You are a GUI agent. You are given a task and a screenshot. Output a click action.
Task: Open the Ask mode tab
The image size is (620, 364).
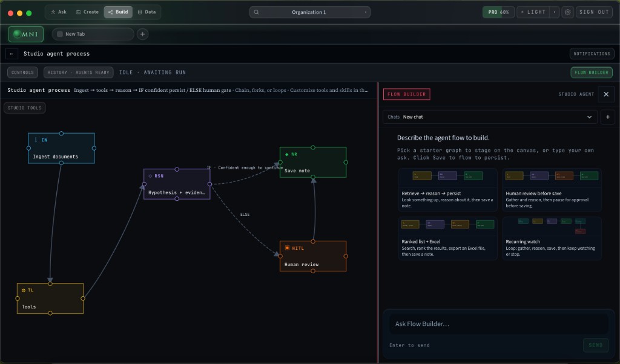[59, 12]
